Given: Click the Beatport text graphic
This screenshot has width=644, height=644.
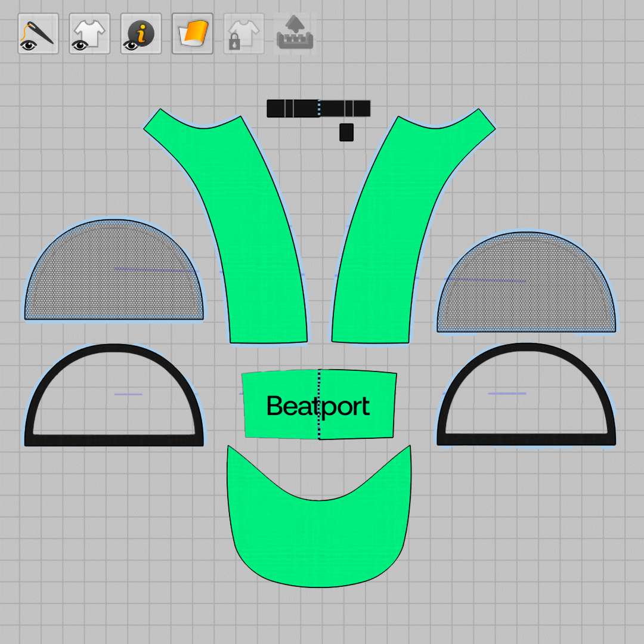Looking at the screenshot, I should (318, 407).
